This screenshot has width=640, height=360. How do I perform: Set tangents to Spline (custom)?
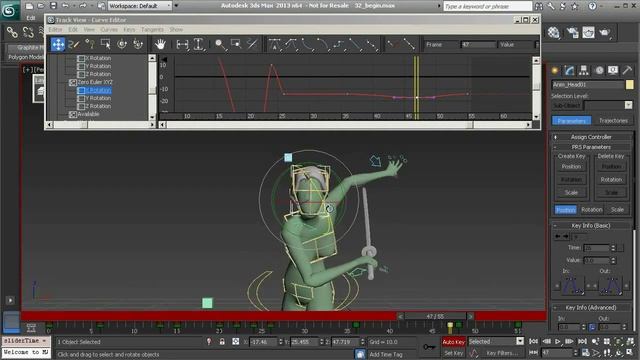[291, 44]
